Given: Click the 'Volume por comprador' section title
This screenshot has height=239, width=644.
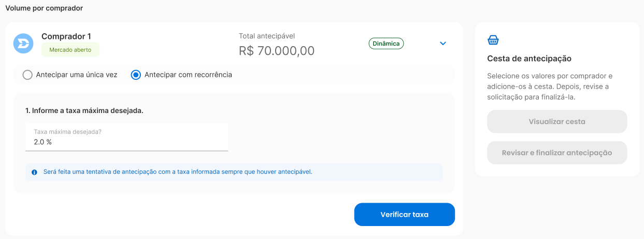Looking at the screenshot, I should 44,8.
